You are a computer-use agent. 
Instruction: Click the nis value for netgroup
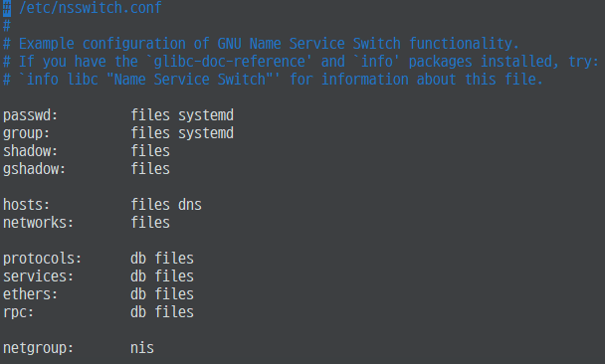pos(142,348)
